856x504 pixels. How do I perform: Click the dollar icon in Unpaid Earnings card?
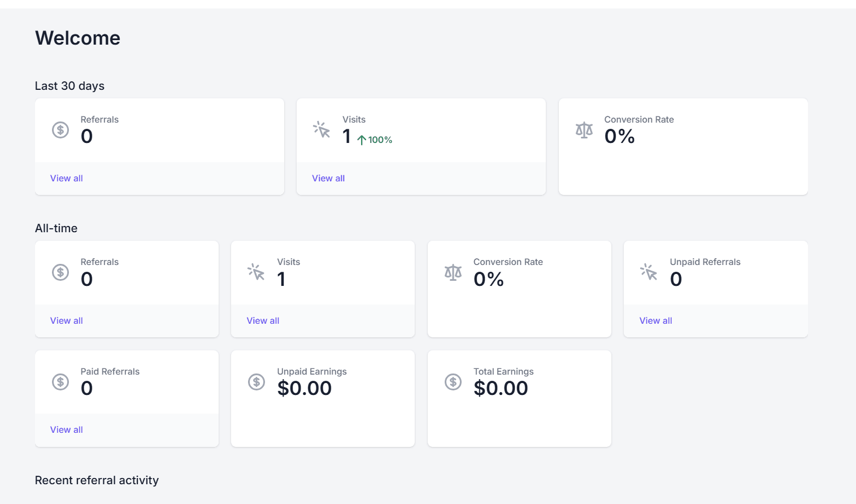click(257, 382)
